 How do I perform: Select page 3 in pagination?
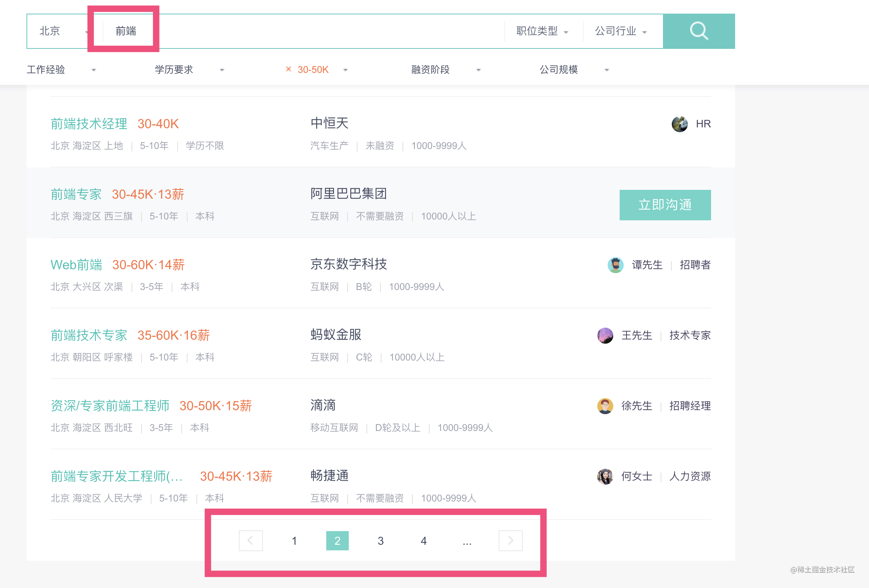381,541
